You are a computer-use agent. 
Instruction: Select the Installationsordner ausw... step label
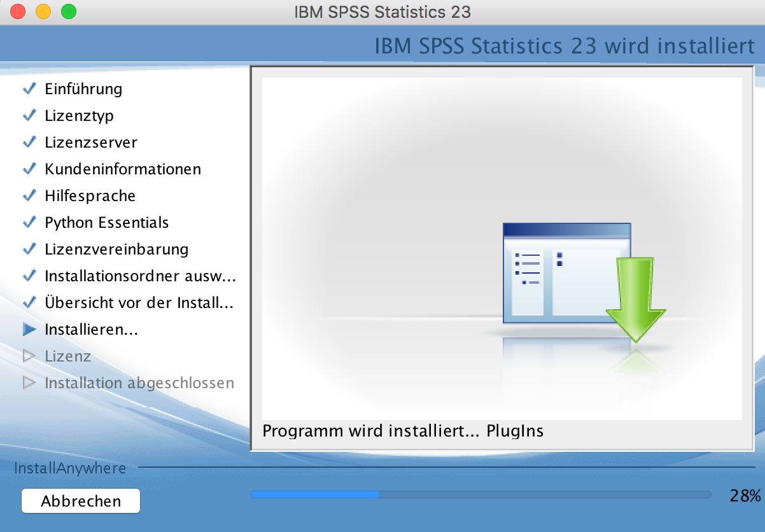[x=140, y=276]
